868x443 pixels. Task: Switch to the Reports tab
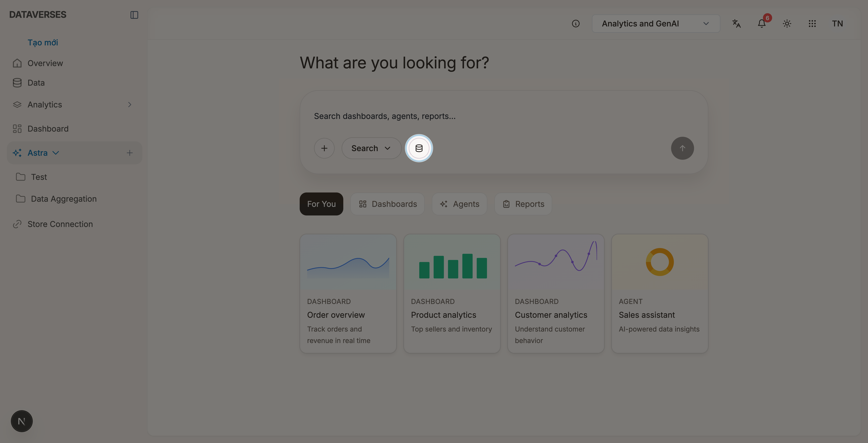click(x=523, y=204)
